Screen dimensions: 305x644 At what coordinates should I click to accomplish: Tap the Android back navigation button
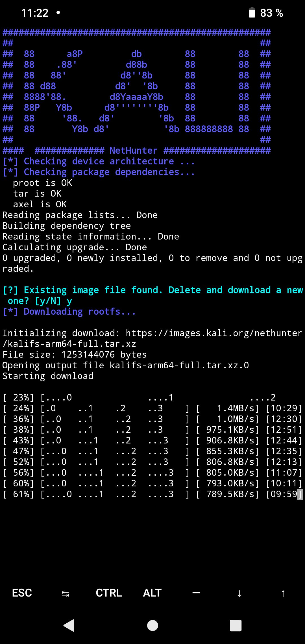pos(69,625)
